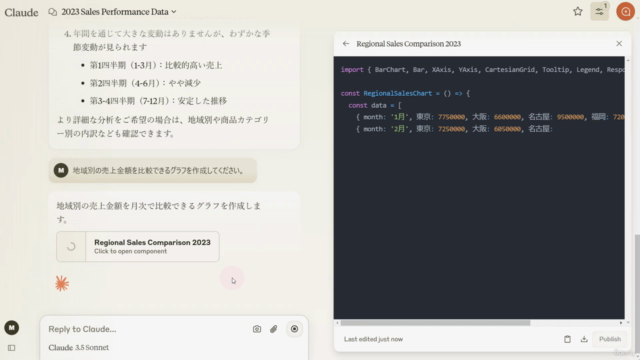
Task: Click the month '2月' data row
Action: tap(454, 129)
